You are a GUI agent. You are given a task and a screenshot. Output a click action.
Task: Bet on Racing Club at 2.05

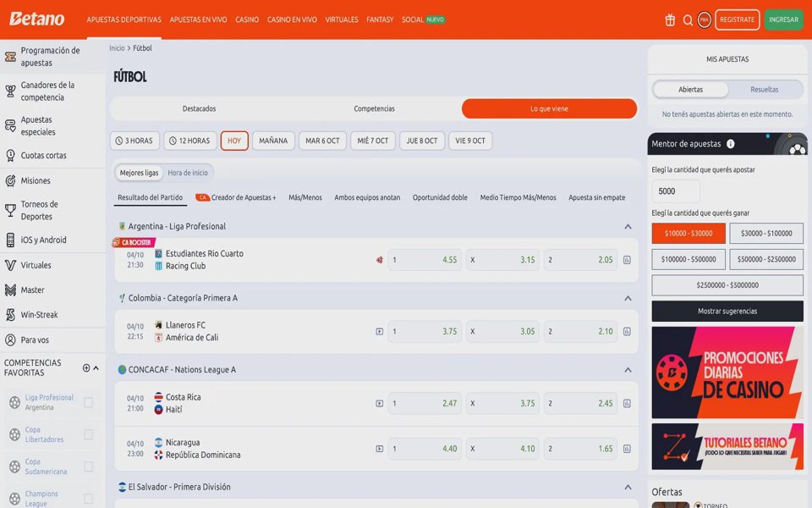(580, 260)
